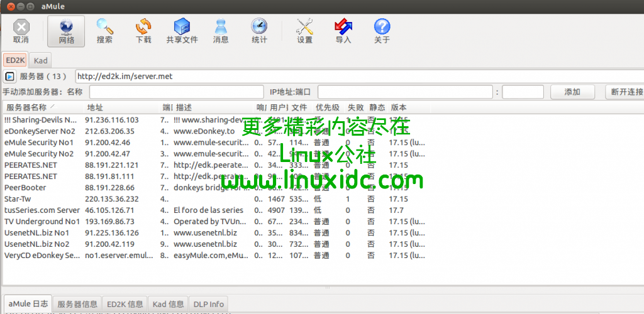This screenshot has width=644, height=314.
Task: Click description 'easyMule.com,eMu...'
Action: pos(211,256)
